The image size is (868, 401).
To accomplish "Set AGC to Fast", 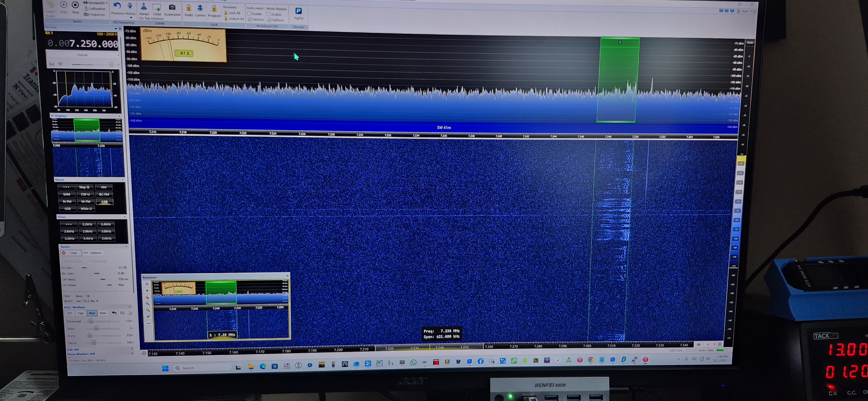I will point(81,313).
